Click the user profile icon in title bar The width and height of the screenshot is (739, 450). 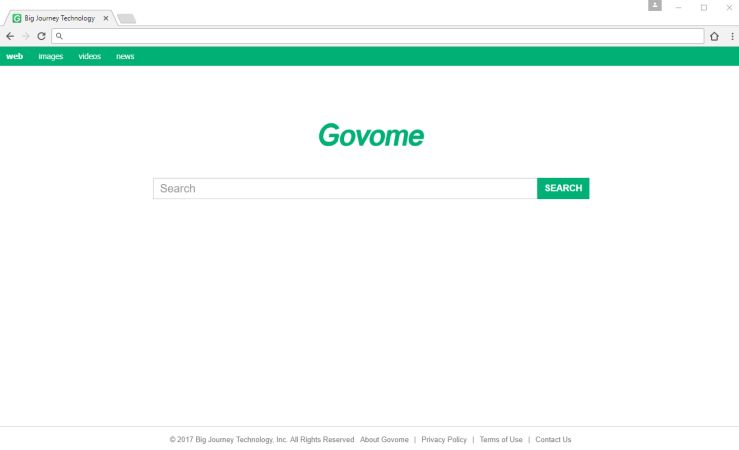pos(655,5)
